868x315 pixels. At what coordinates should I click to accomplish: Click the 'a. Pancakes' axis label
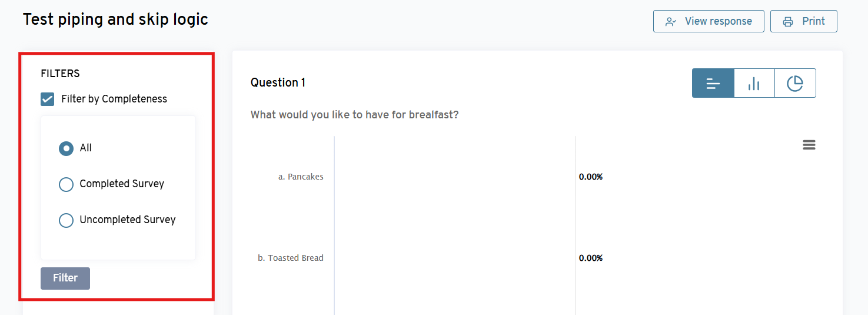click(301, 177)
